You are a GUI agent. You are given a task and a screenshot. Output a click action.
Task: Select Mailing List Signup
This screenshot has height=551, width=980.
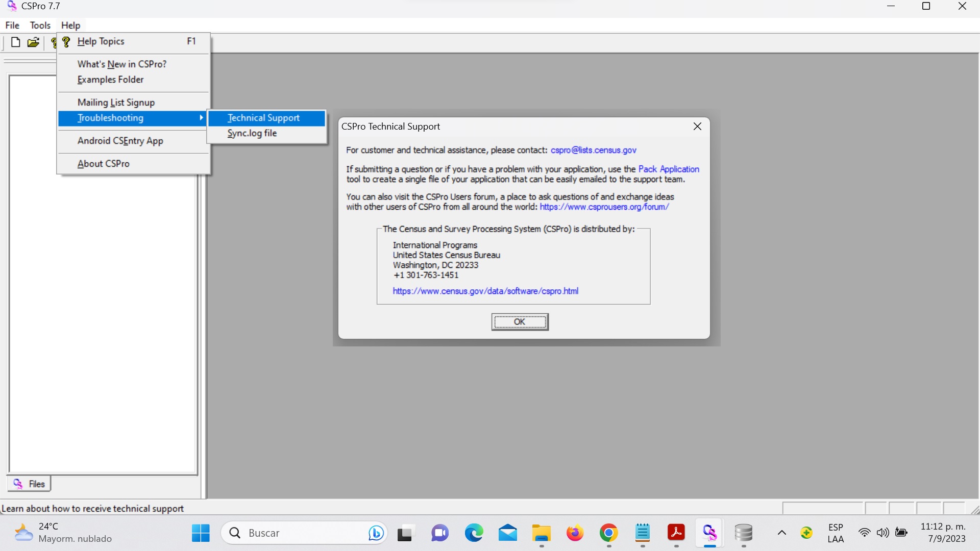pos(134,102)
